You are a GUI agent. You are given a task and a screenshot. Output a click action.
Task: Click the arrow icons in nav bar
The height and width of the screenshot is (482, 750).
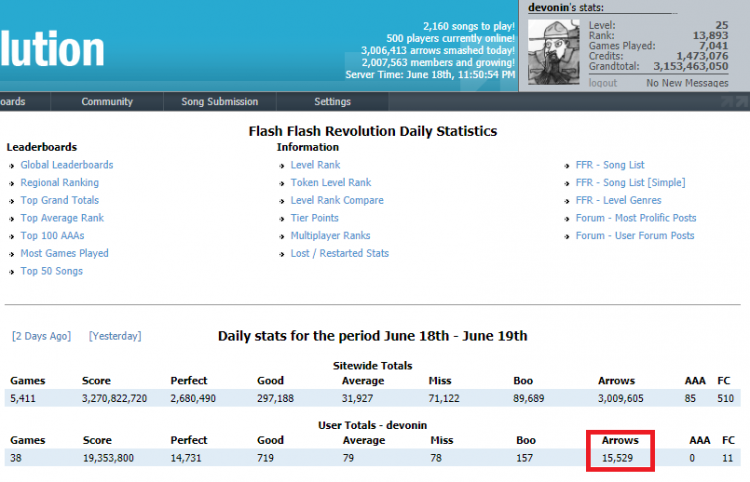(x=734, y=101)
